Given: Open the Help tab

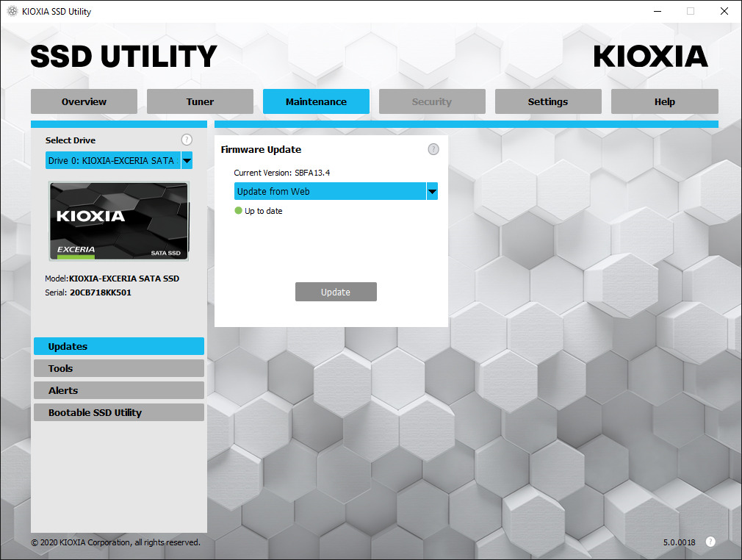Looking at the screenshot, I should 664,101.
